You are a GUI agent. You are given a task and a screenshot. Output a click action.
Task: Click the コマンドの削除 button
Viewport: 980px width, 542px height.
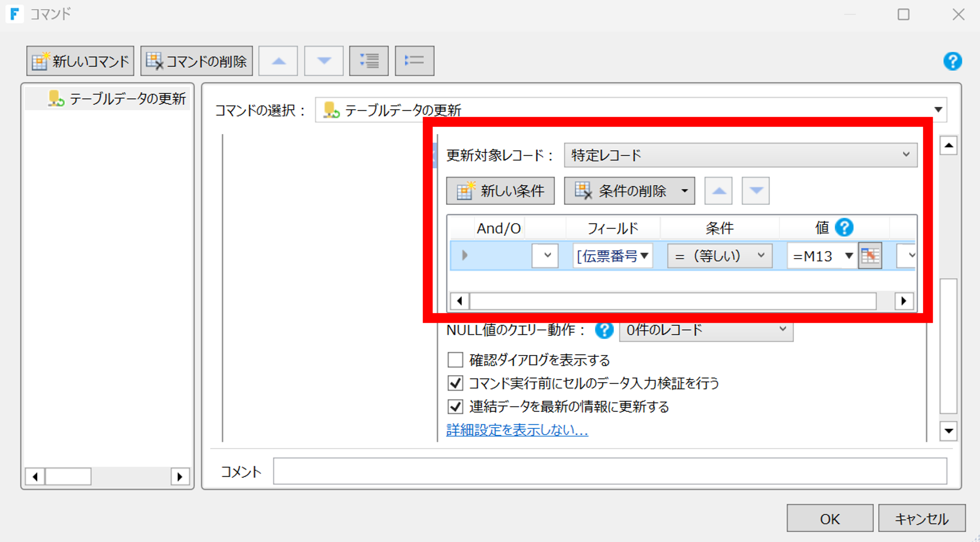pyautogui.click(x=196, y=61)
